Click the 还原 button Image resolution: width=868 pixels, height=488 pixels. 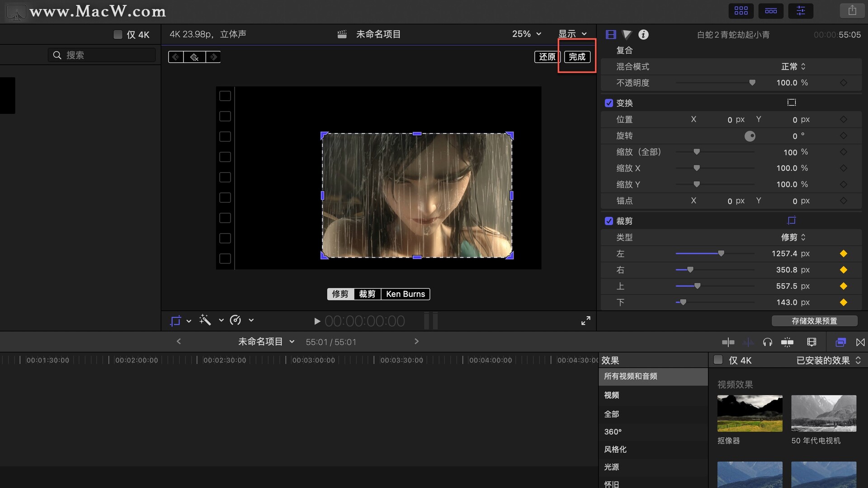pyautogui.click(x=547, y=57)
